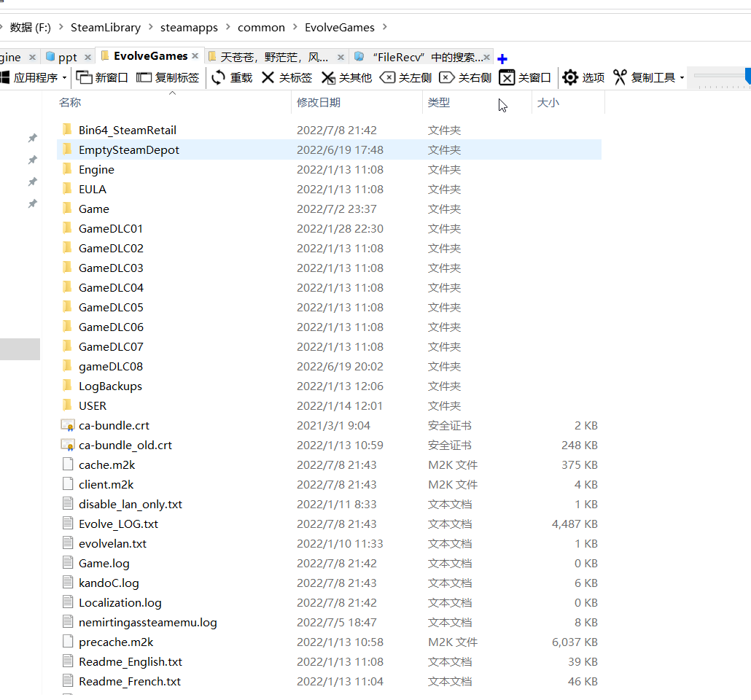Select ca-bundle_old.crt certificate icon

[x=68, y=445]
